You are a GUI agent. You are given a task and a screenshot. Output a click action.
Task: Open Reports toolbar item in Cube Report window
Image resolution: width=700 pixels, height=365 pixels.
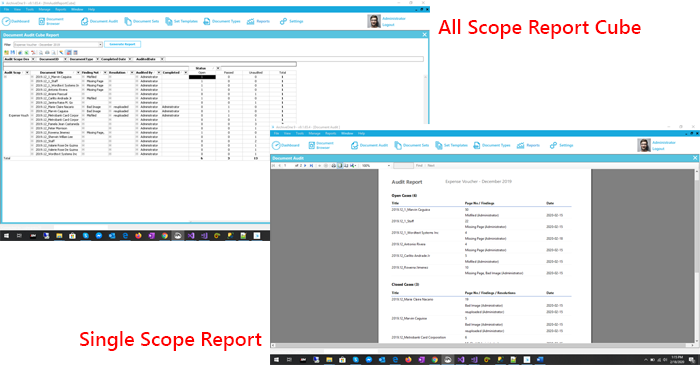click(x=258, y=21)
